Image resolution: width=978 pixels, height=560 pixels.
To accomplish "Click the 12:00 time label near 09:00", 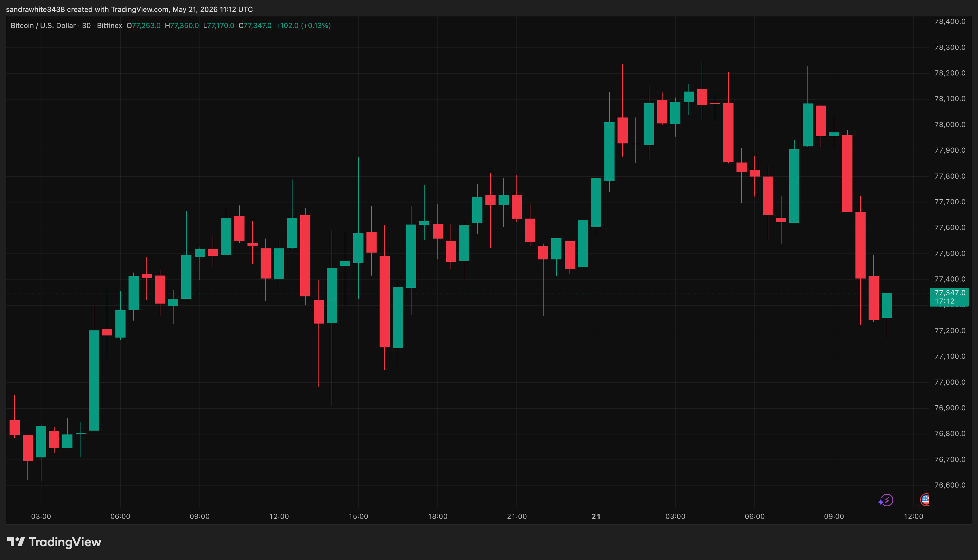I will pos(279,516).
